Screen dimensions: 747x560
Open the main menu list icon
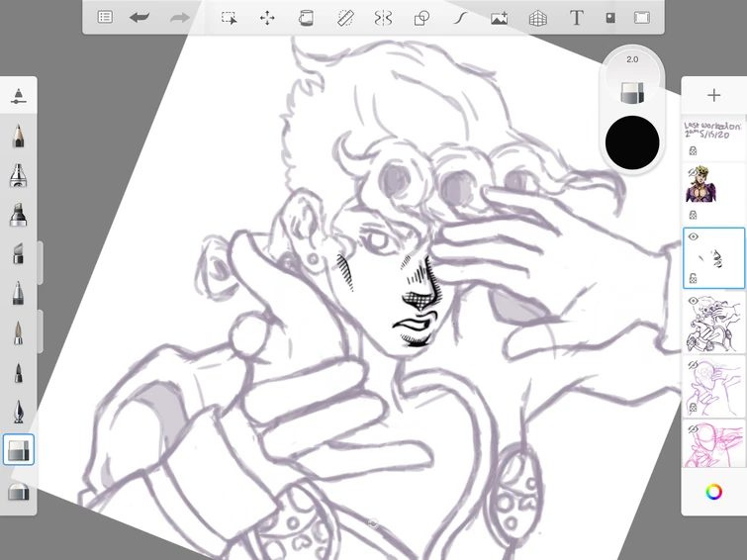105,18
